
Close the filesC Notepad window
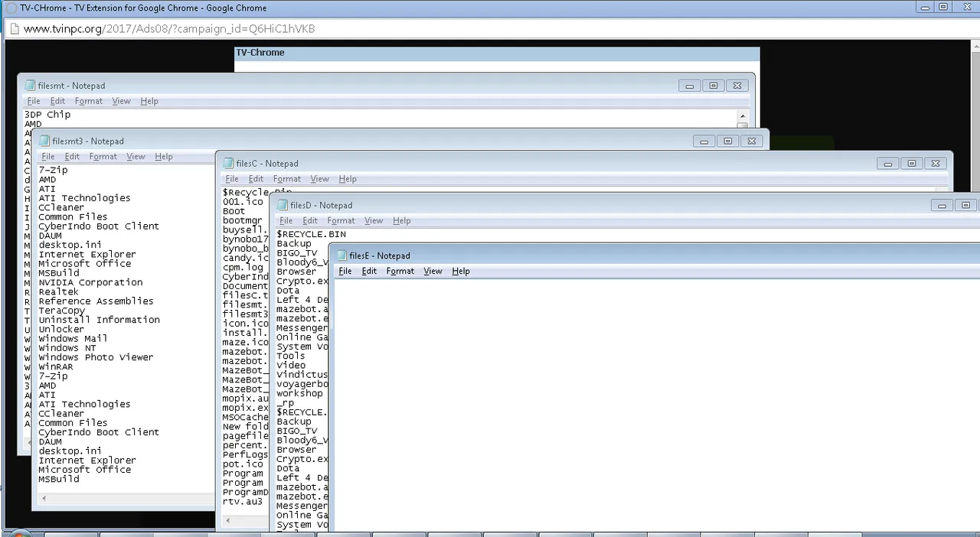pyautogui.click(x=936, y=163)
